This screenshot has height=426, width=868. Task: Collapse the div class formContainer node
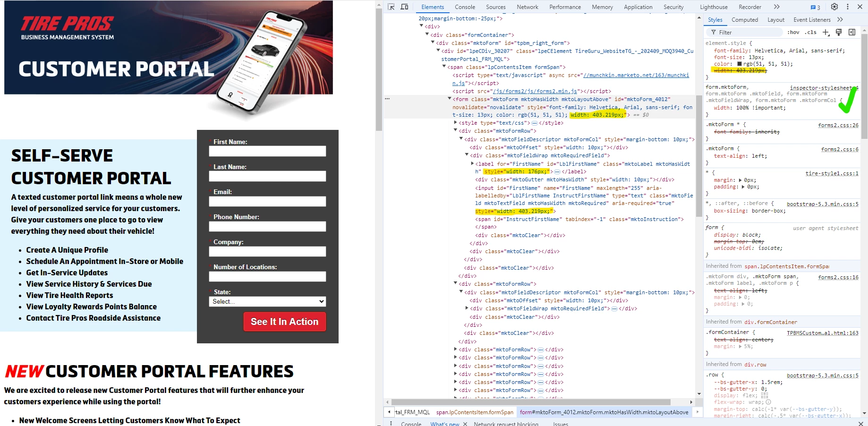[x=427, y=34]
